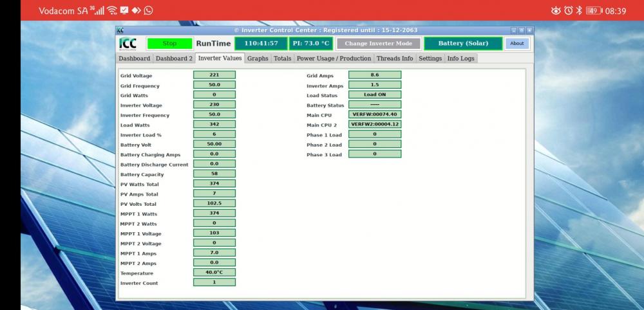Screen dimensions: 644x310
Task: Switch to the Dashboard tab
Action: [x=135, y=59]
